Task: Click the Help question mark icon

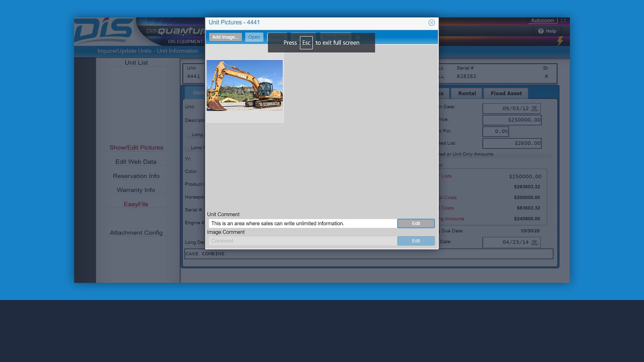Action: 541,31
